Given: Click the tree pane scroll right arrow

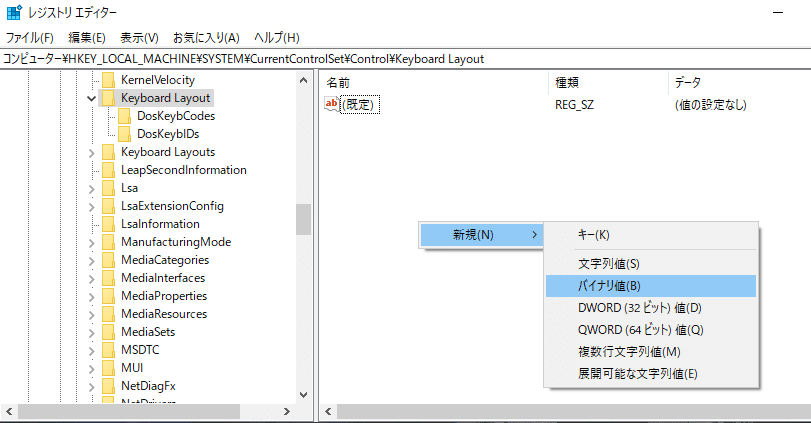Looking at the screenshot, I should (x=287, y=412).
